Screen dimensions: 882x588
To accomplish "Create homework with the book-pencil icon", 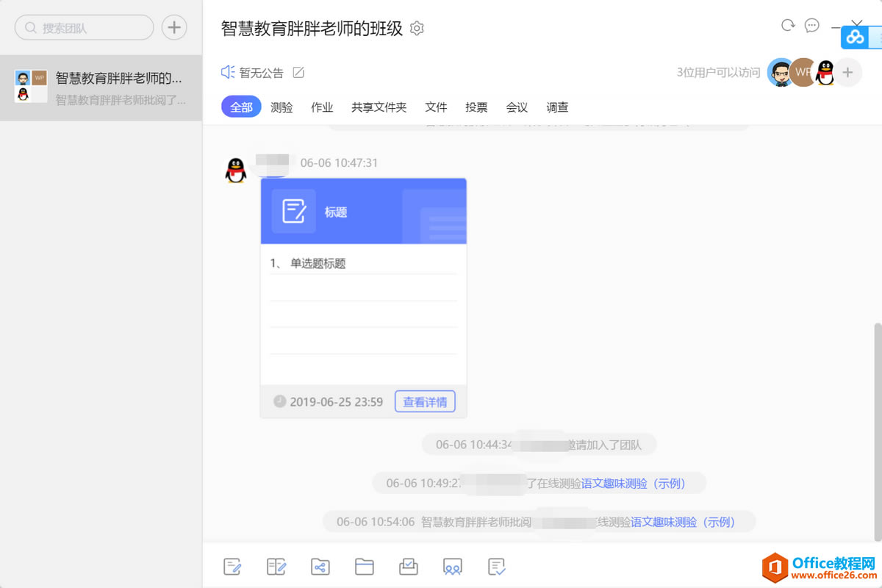I will click(x=276, y=567).
